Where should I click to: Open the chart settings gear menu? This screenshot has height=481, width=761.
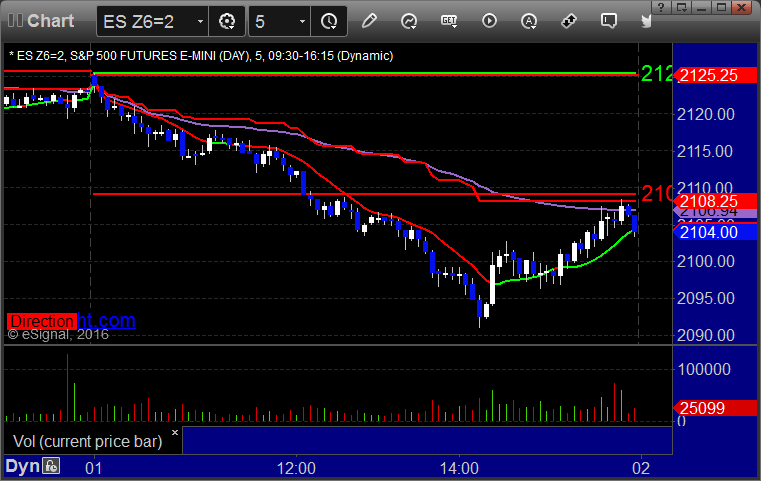pyautogui.click(x=227, y=21)
